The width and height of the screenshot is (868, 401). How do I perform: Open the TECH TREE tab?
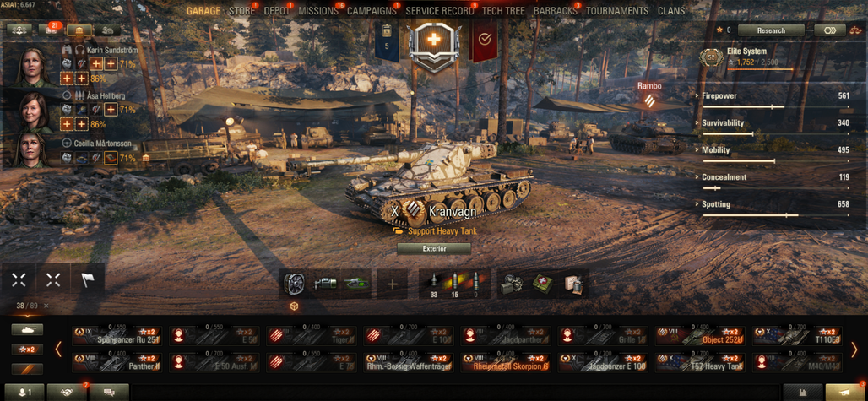pyautogui.click(x=503, y=11)
